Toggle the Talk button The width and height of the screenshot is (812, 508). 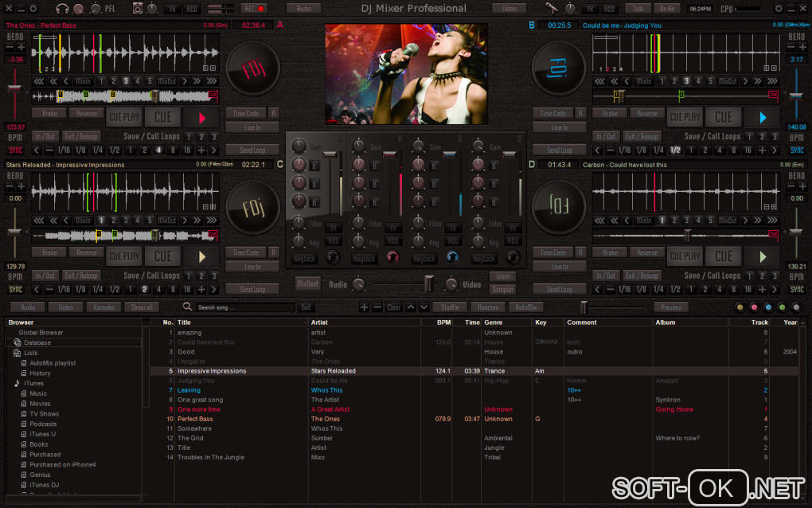pyautogui.click(x=638, y=8)
